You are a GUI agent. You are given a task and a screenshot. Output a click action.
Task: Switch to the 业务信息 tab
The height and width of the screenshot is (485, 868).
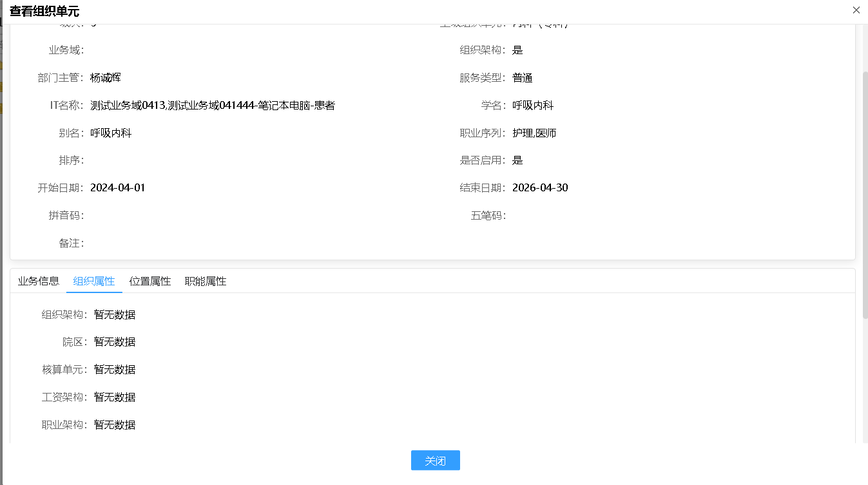pyautogui.click(x=37, y=281)
